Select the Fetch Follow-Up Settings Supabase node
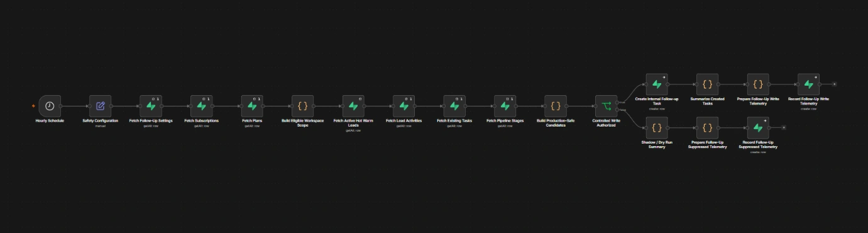This screenshot has height=233, width=868. pos(151,106)
